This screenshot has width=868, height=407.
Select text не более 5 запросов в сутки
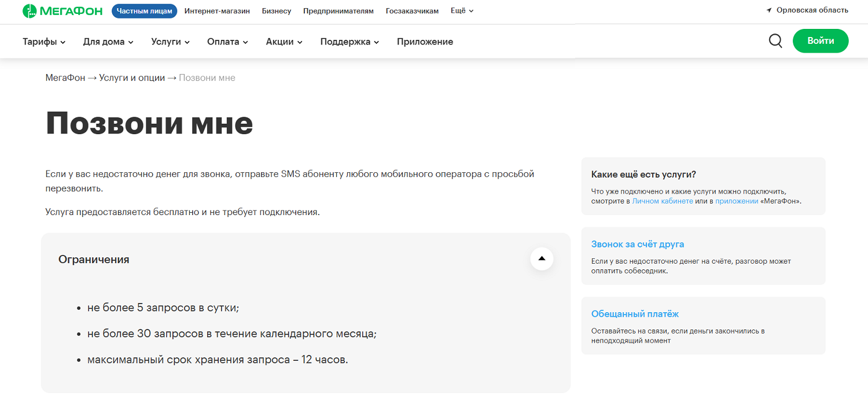163,308
